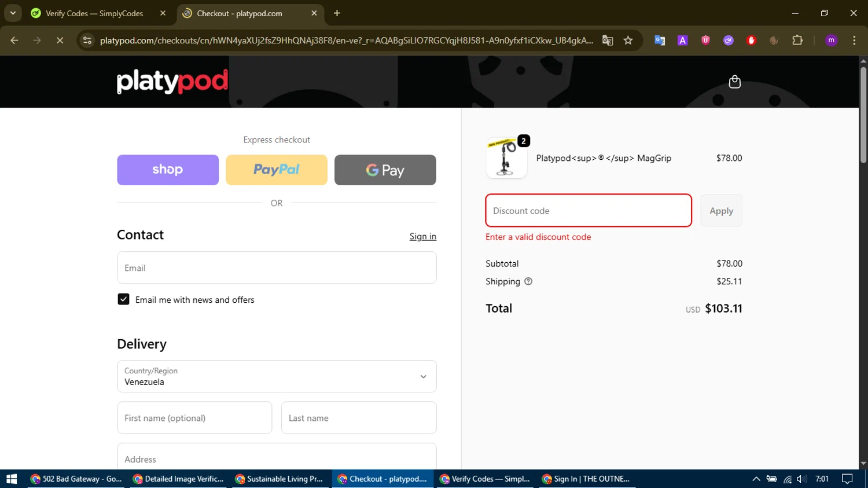Pay with Google Pay button

pos(385,170)
